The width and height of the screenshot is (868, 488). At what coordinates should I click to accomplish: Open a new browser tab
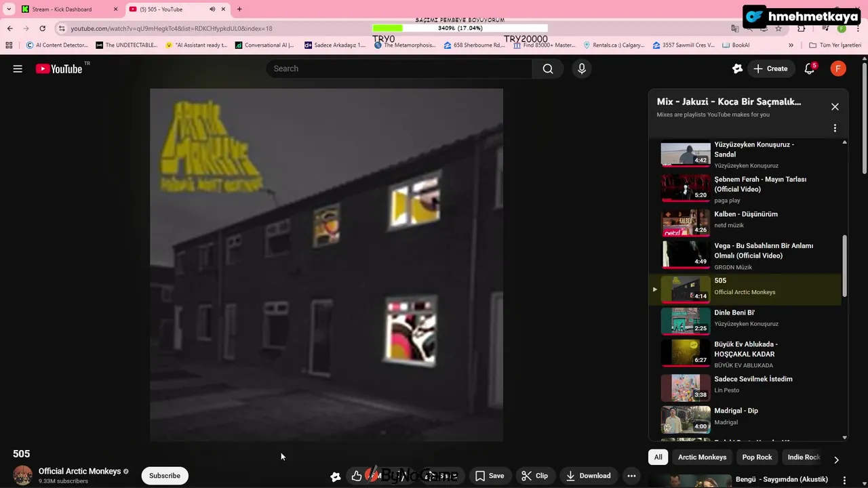239,9
